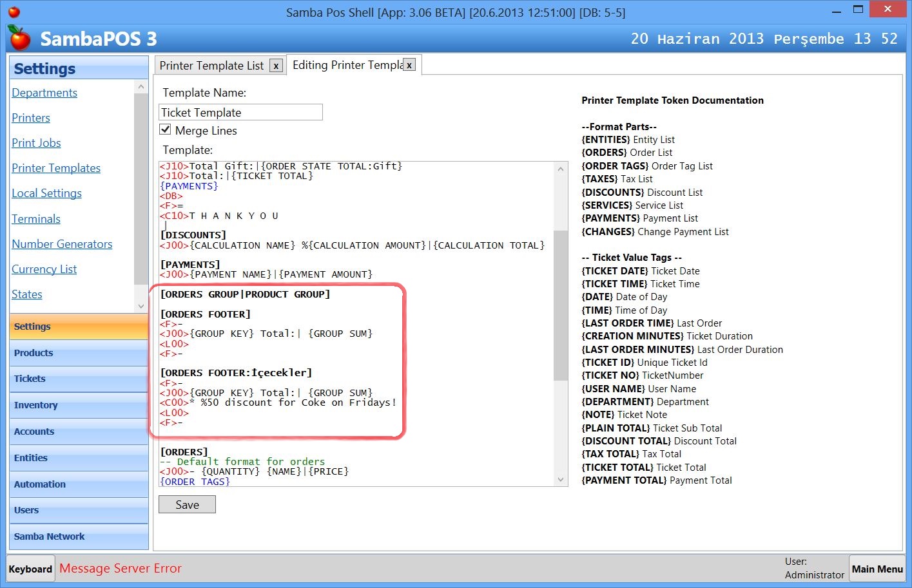Open the Currency List link
The height and width of the screenshot is (588, 912).
click(x=44, y=269)
